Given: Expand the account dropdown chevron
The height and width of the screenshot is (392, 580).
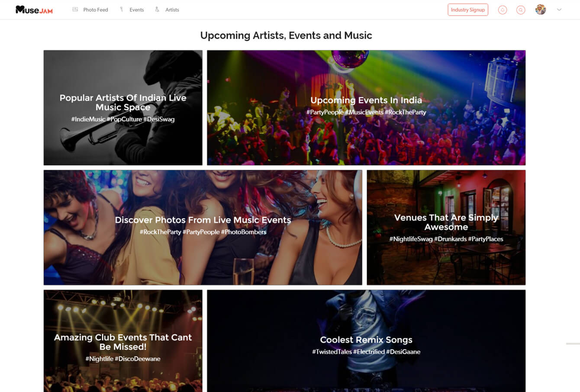Looking at the screenshot, I should pyautogui.click(x=559, y=10).
